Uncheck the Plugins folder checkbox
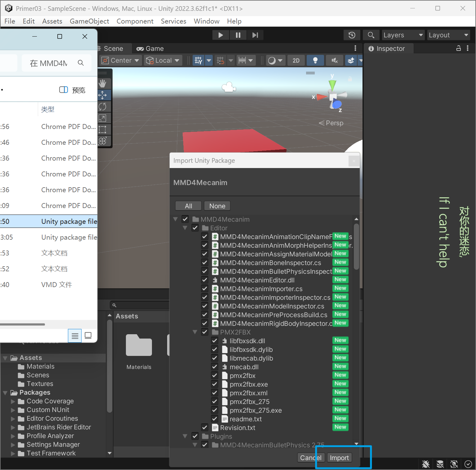 [x=195, y=436]
